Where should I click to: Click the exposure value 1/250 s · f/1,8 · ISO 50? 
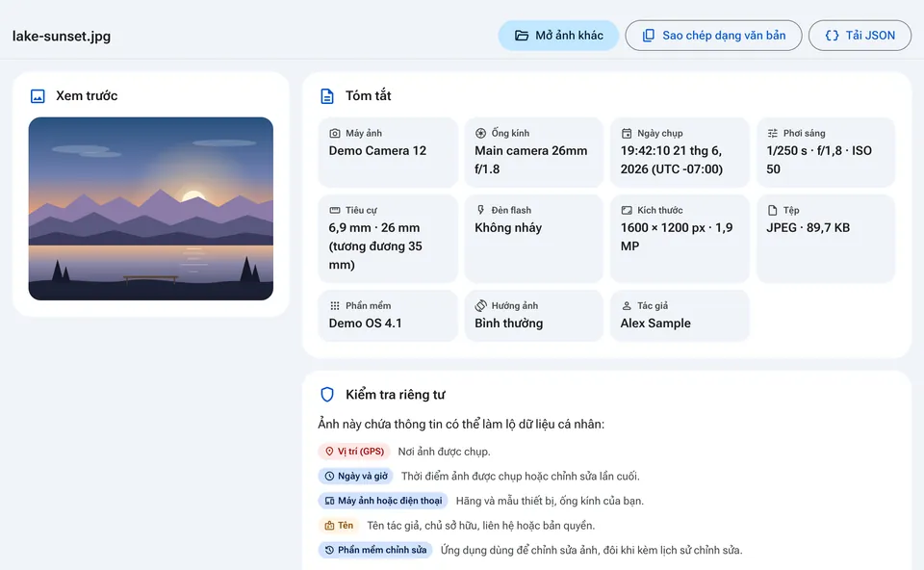point(819,160)
